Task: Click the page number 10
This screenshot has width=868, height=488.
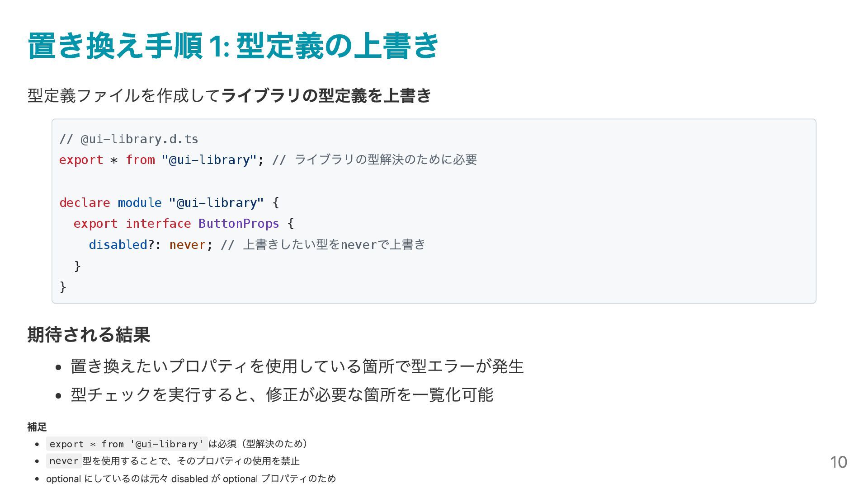Action: [x=838, y=462]
